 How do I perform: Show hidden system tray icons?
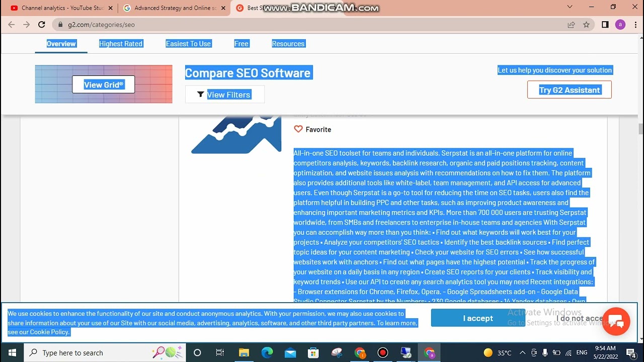pyautogui.click(x=522, y=352)
